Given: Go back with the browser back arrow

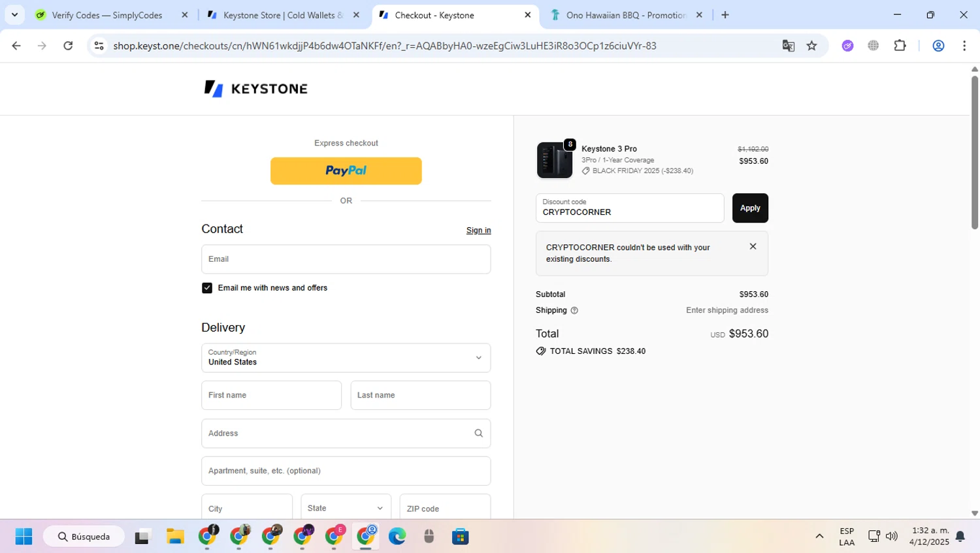Looking at the screenshot, I should point(16,46).
